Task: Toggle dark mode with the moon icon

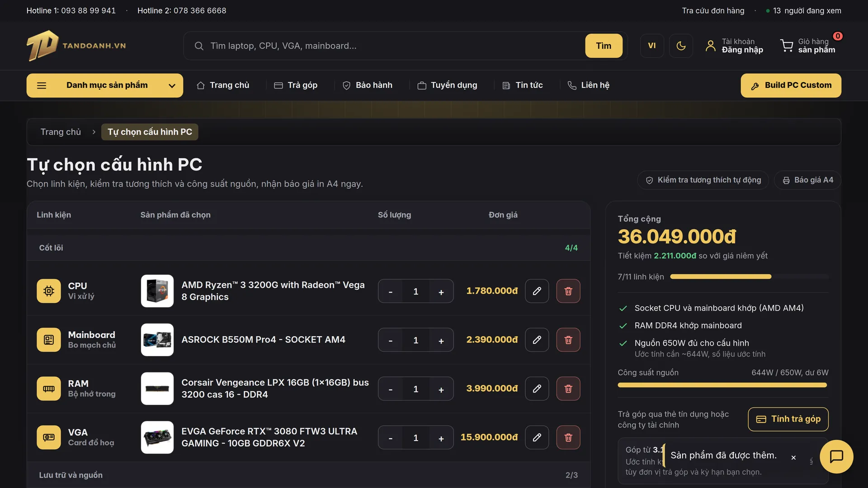Action: click(681, 46)
